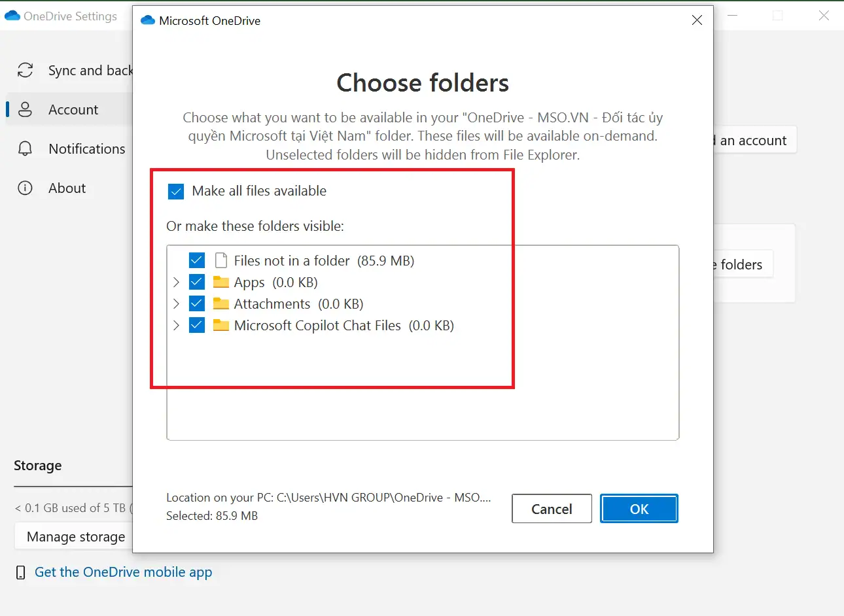
Task: Click the Sync and backup refresh icon
Action: pyautogui.click(x=25, y=70)
